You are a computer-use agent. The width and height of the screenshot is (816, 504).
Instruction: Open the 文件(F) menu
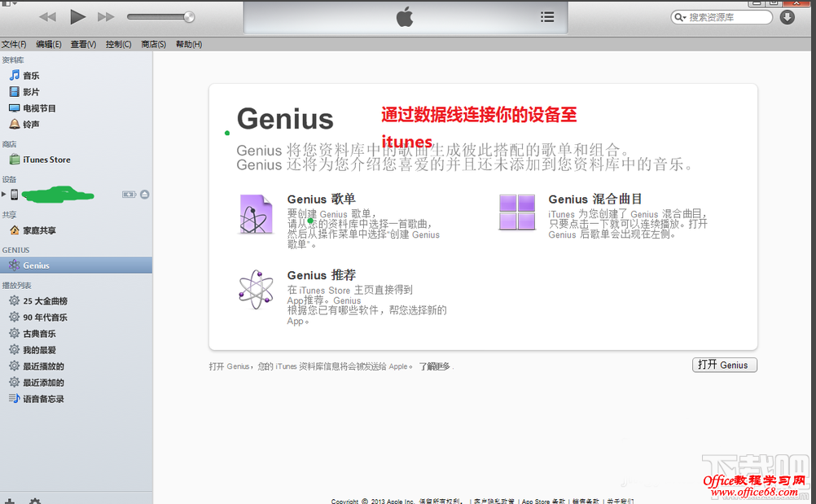[x=14, y=45]
